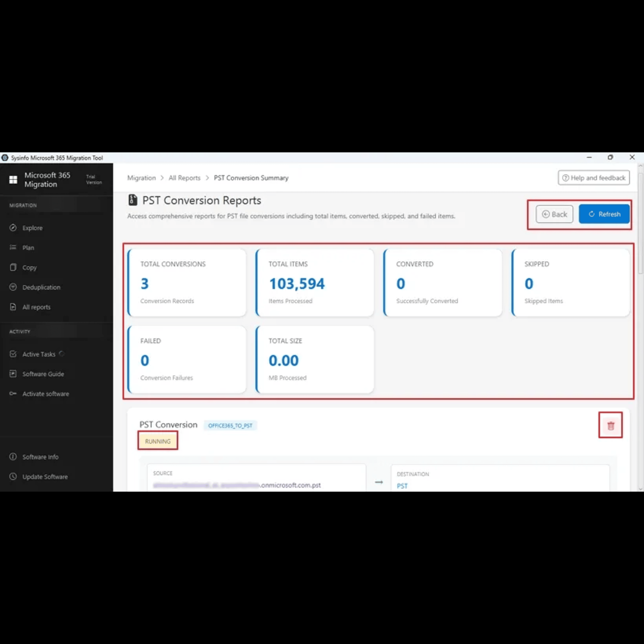Restore down the application window
644x644 pixels.
point(610,157)
